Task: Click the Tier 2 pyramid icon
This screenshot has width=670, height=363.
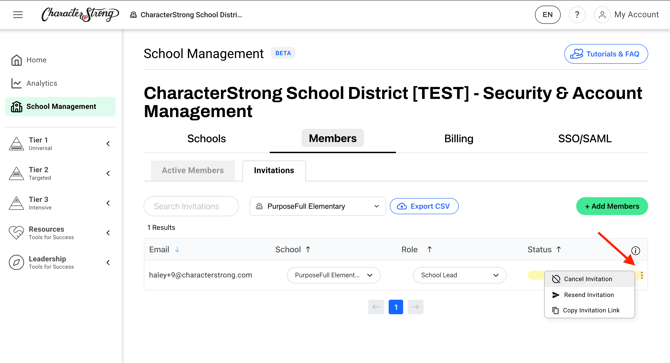Action: 16,173
